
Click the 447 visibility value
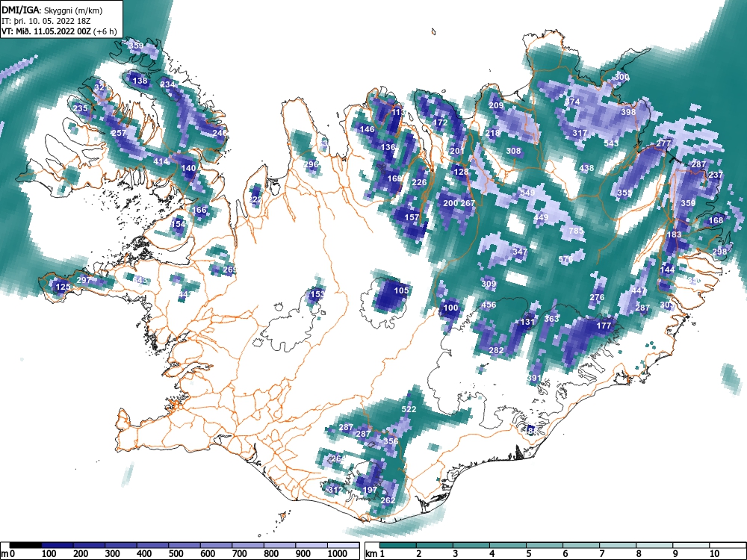point(639,290)
